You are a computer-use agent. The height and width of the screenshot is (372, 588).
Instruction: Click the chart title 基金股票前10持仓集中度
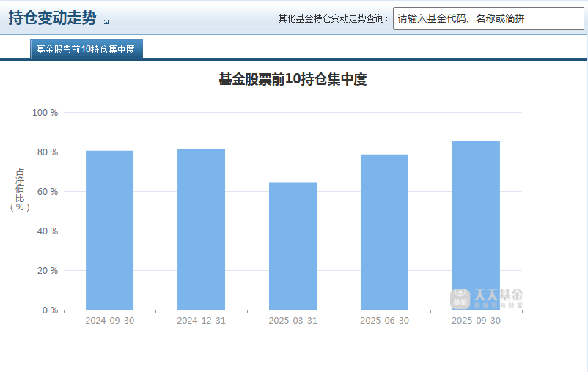point(293,79)
